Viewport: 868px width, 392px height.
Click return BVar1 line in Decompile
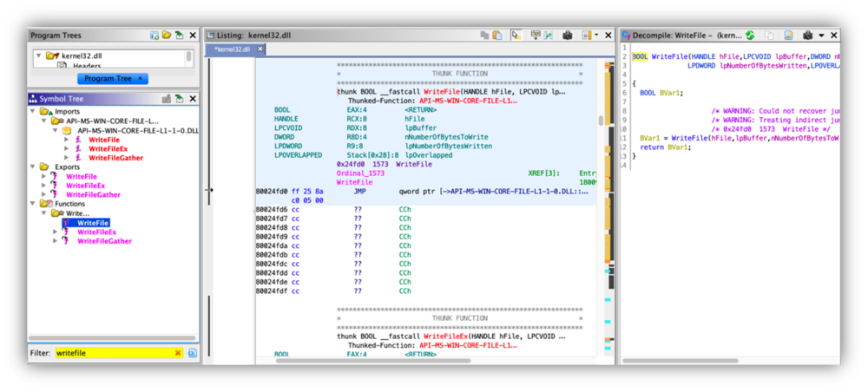click(x=666, y=147)
